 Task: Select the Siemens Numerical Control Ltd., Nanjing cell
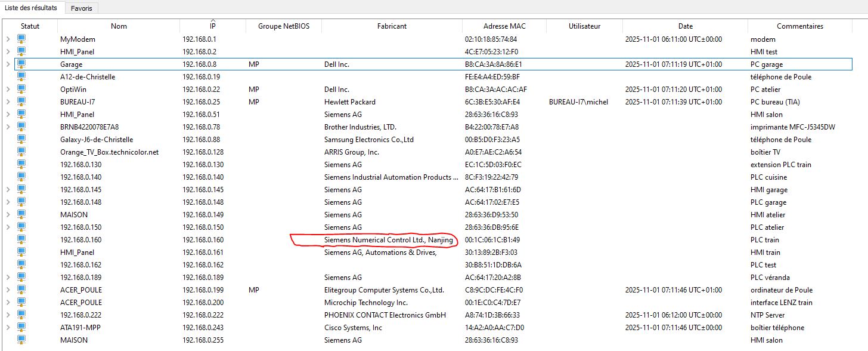(x=388, y=240)
